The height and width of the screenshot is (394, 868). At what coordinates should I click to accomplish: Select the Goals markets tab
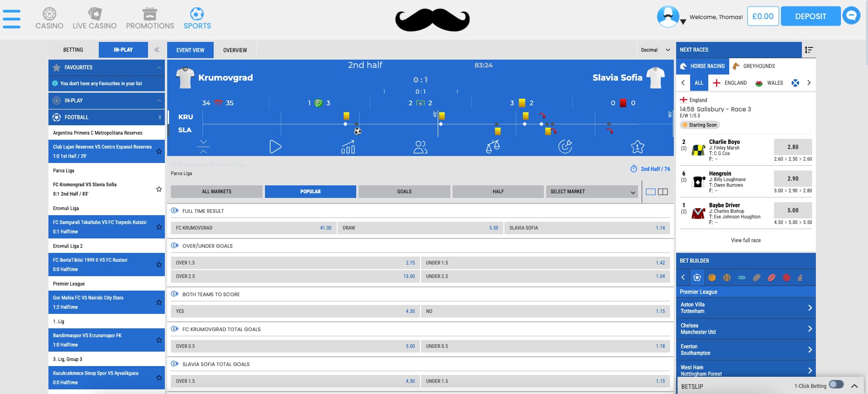404,191
